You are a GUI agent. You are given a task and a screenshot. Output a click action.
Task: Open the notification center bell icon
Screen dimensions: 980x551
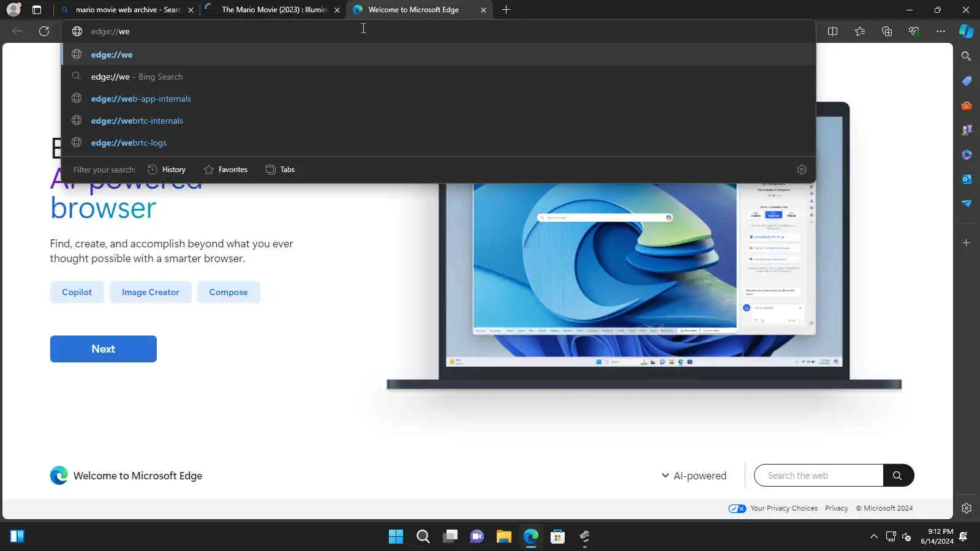coord(963,537)
